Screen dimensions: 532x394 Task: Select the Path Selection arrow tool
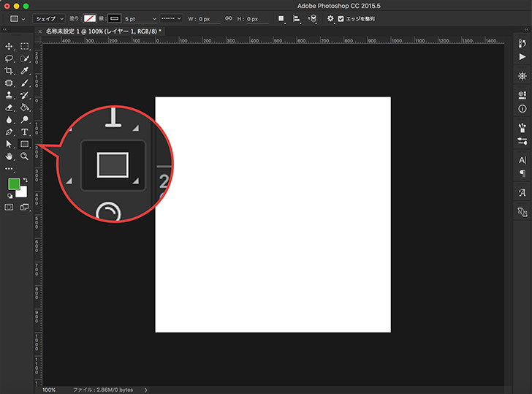pyautogui.click(x=9, y=144)
